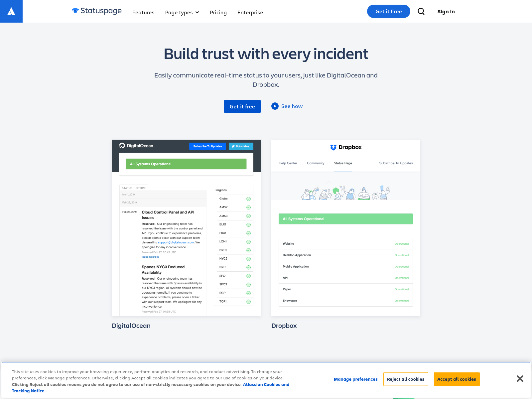Open the search magnifier icon
This screenshot has height=399, width=532.
[x=421, y=11]
